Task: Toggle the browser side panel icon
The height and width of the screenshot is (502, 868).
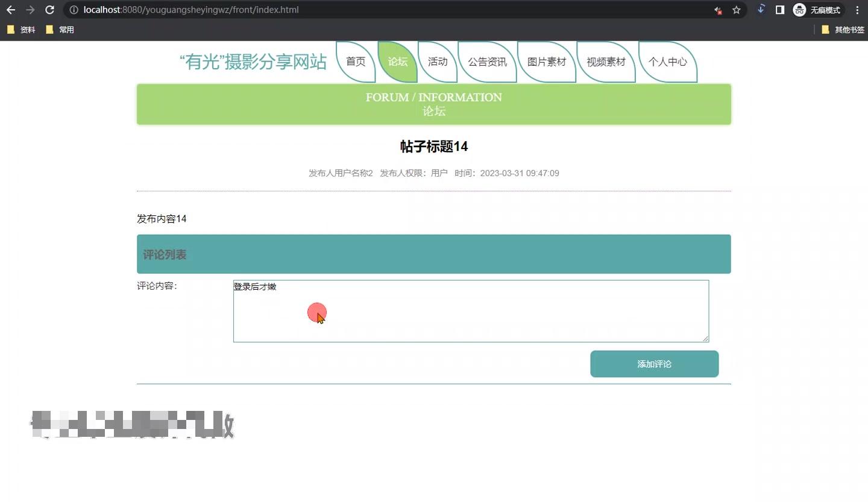Action: (x=779, y=10)
